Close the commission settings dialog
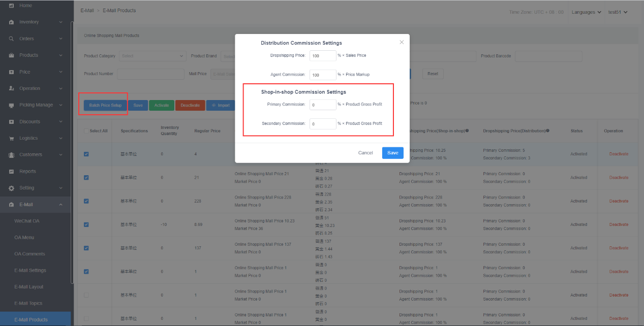Viewport: 644px width, 326px height. click(x=402, y=42)
